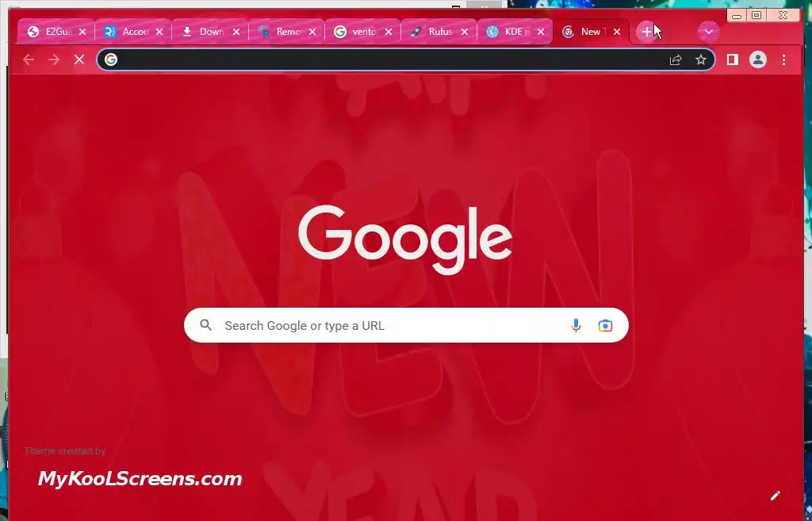Open the side panel

point(732,60)
